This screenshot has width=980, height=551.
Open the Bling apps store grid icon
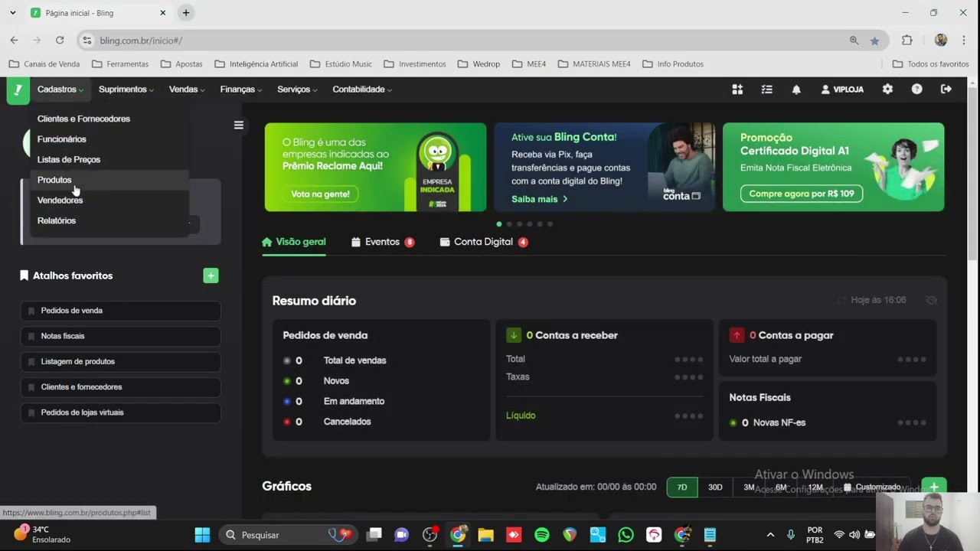pyautogui.click(x=737, y=90)
